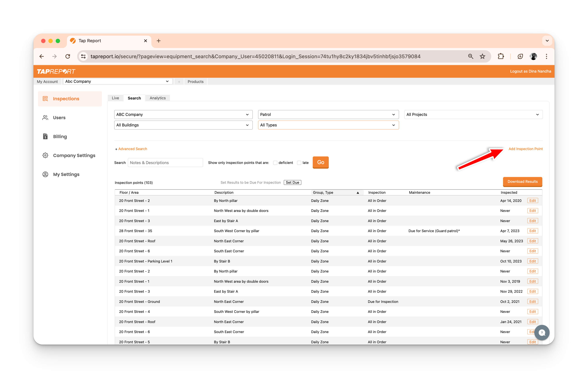Open Company Settings gear icon
588x378 pixels.
[x=45, y=155]
